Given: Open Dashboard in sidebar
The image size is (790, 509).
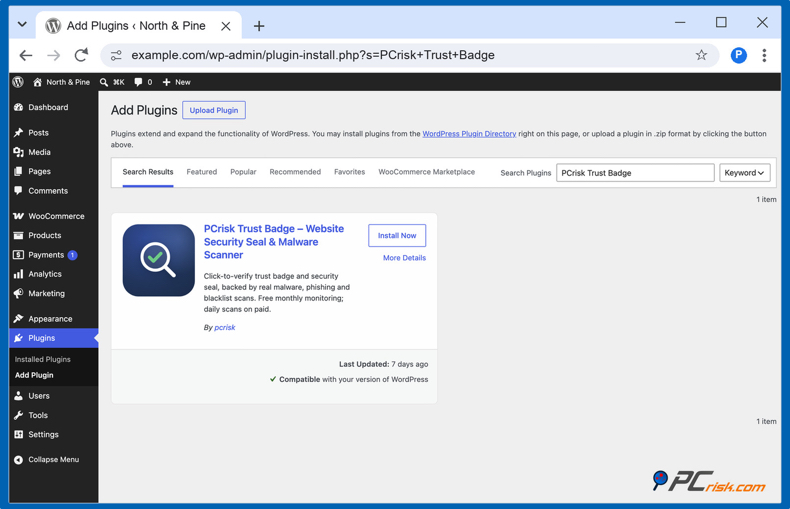Looking at the screenshot, I should (53, 107).
